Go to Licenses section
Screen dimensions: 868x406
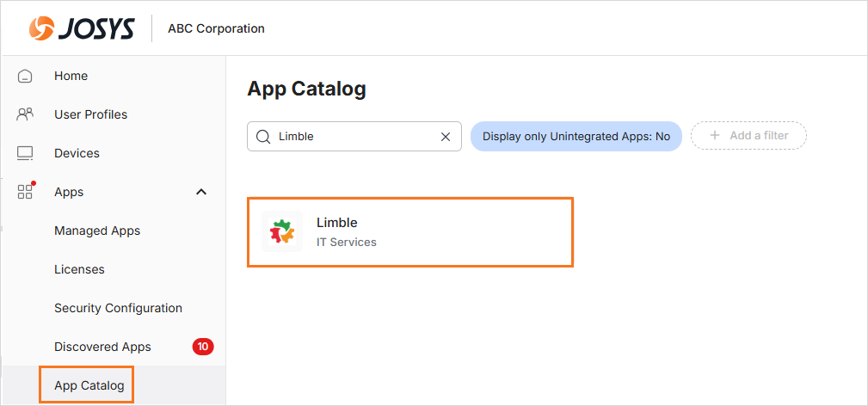click(79, 269)
